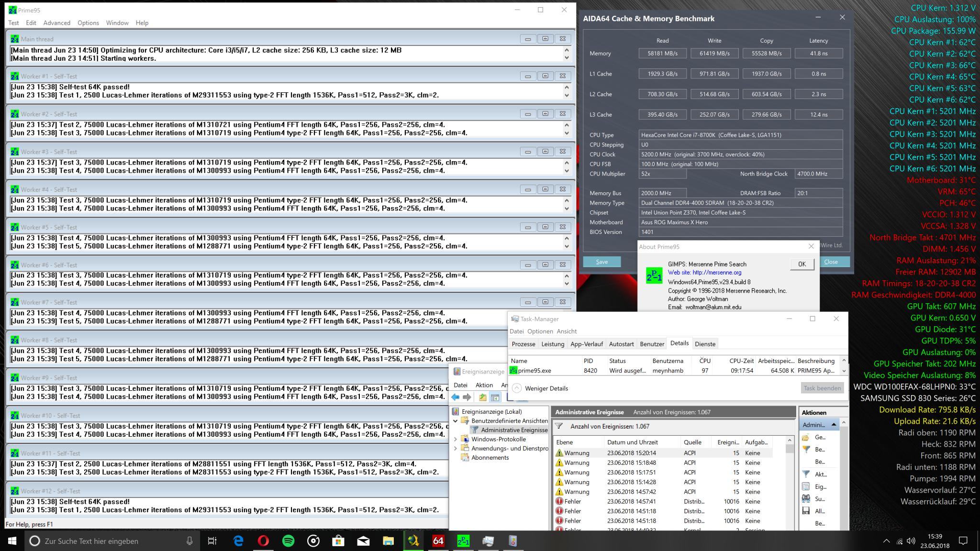Open the Mail app from the taskbar
The height and width of the screenshot is (551, 980).
363,541
